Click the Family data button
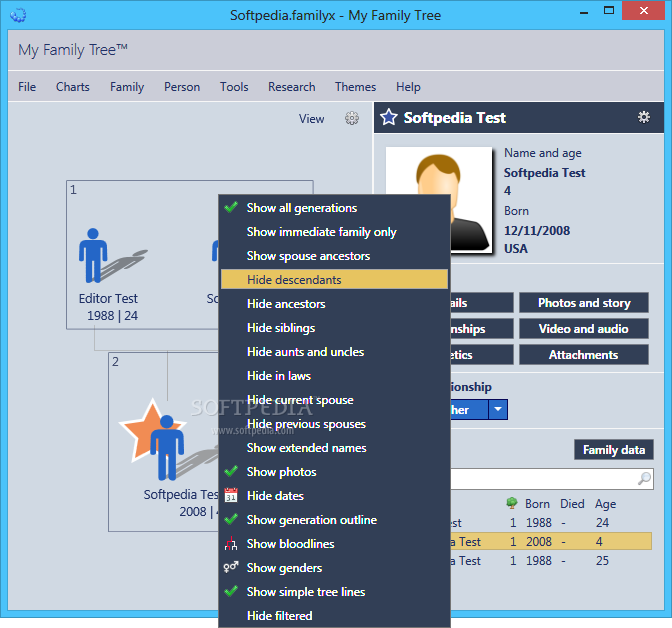This screenshot has width=672, height=628. pos(614,450)
